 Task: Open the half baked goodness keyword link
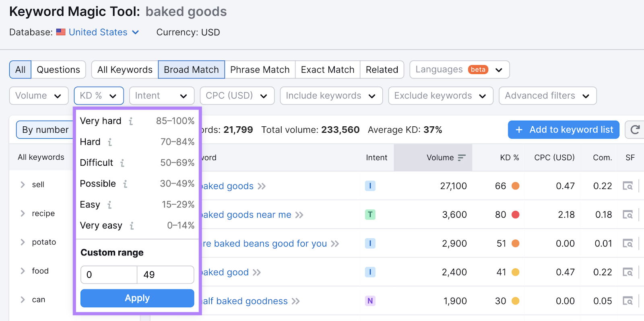244,301
